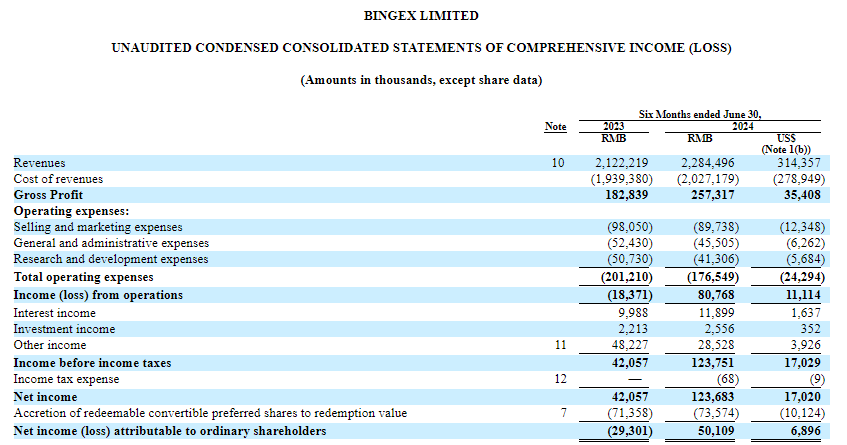847x445 pixels.
Task: Click the US$ revenues value 314,357
Action: click(798, 163)
